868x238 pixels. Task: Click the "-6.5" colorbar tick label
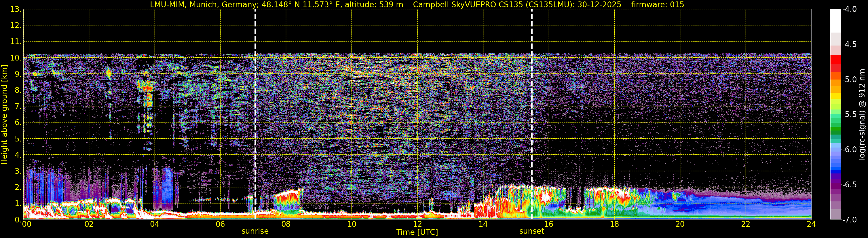[x=849, y=184]
